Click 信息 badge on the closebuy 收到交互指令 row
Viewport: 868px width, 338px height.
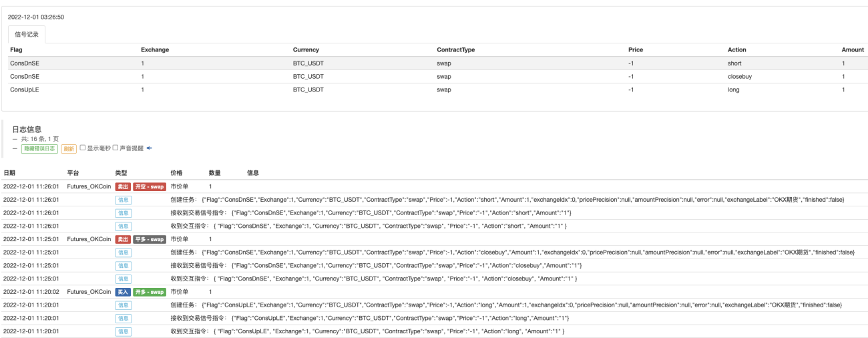click(x=124, y=279)
